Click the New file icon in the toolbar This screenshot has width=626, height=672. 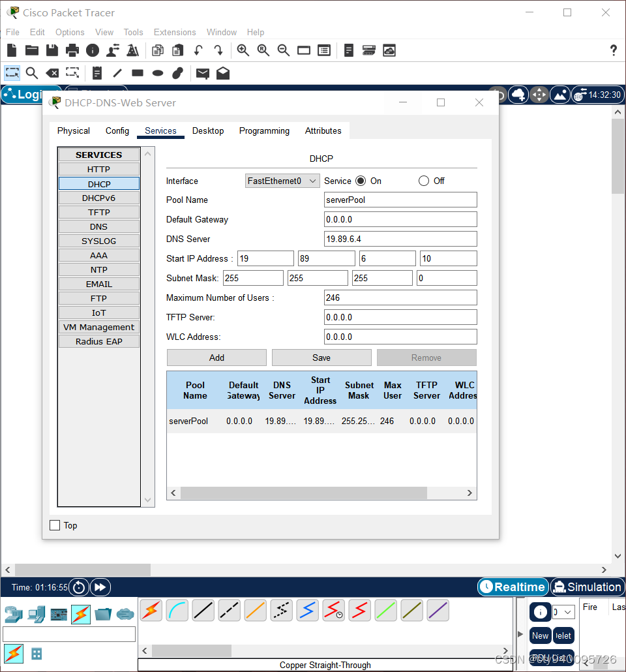[12, 51]
